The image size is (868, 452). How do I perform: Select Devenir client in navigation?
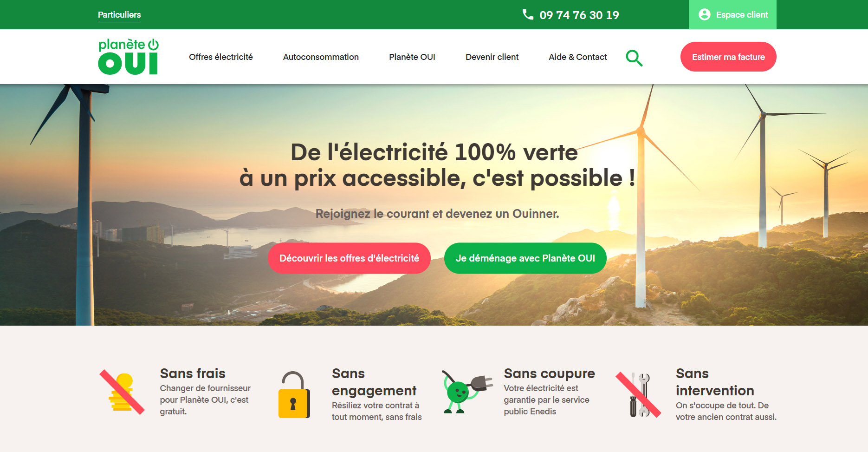tap(492, 57)
